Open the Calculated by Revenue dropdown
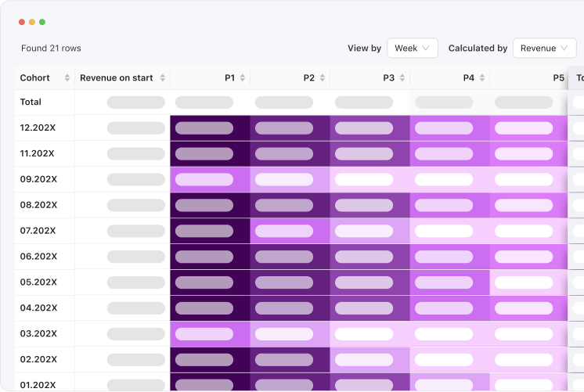This screenshot has width=584, height=392. 544,49
